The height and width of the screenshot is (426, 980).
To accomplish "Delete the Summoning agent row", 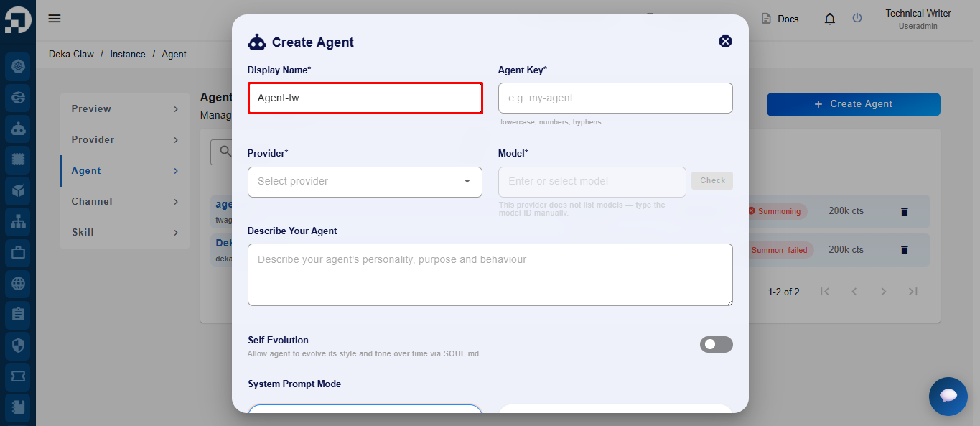I will point(905,212).
